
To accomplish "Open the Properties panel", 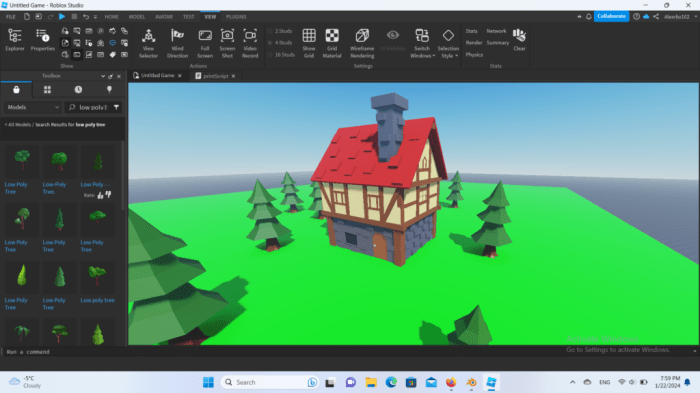I will pos(42,40).
